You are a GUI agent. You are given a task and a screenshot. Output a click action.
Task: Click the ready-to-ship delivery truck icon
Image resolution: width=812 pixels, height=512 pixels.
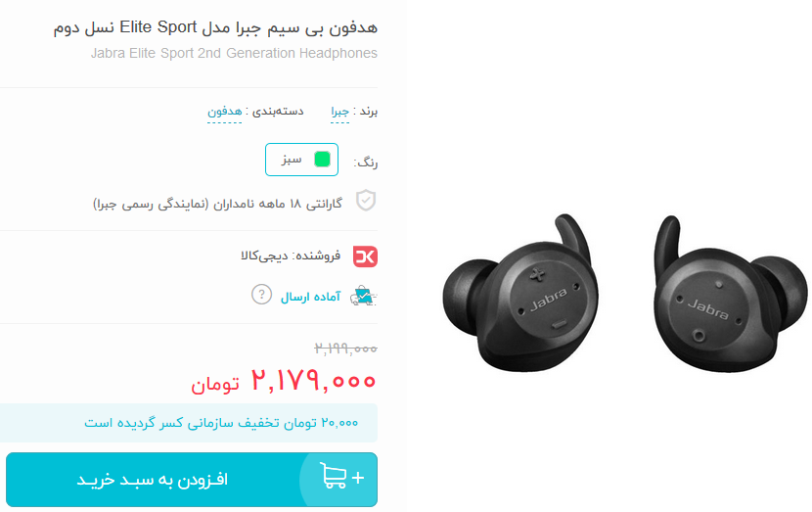tap(364, 296)
